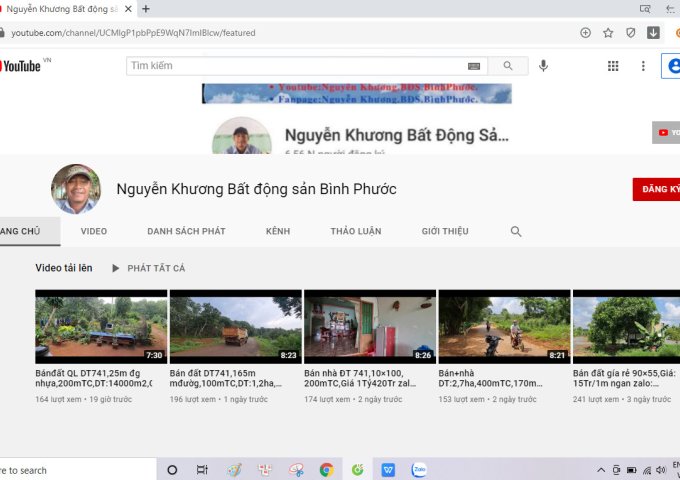Open Zalo icon on taskbar

pyautogui.click(x=419, y=470)
